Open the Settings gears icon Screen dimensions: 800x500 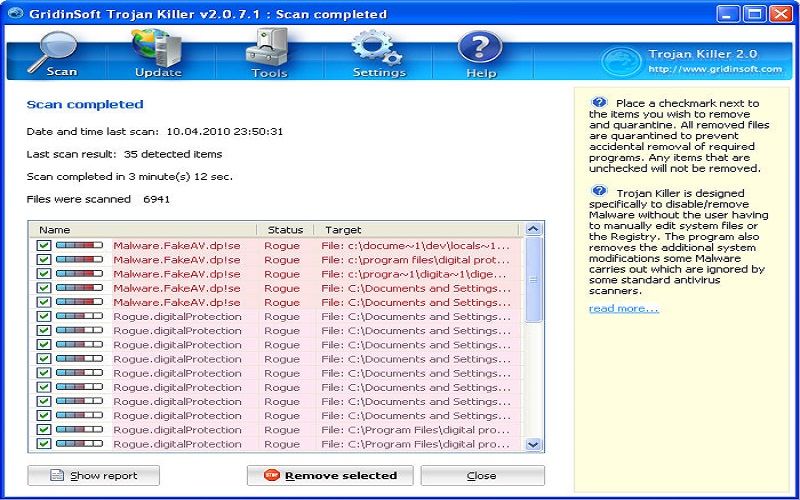(377, 47)
